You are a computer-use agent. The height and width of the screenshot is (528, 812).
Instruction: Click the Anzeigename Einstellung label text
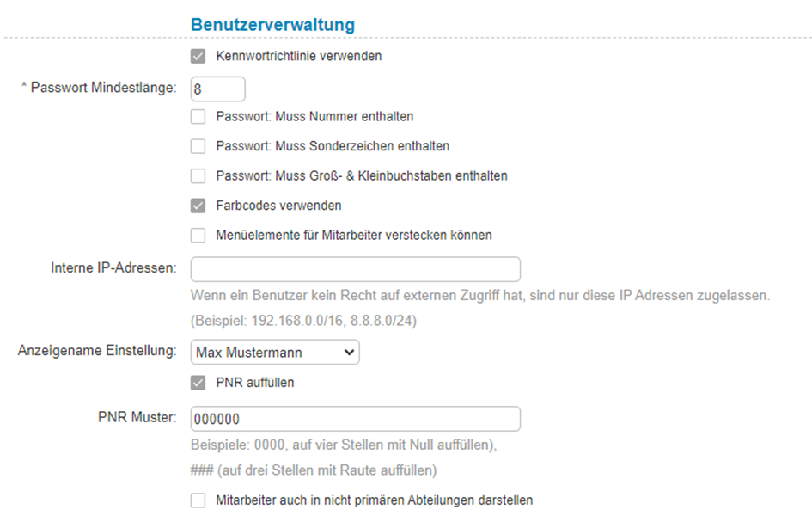point(97,352)
